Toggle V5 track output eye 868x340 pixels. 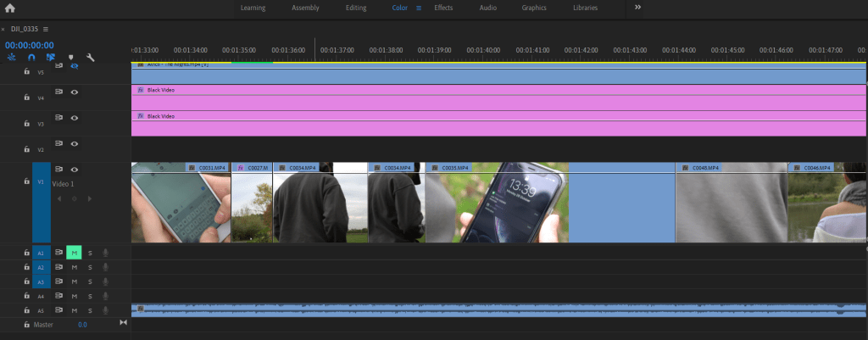pyautogui.click(x=75, y=66)
